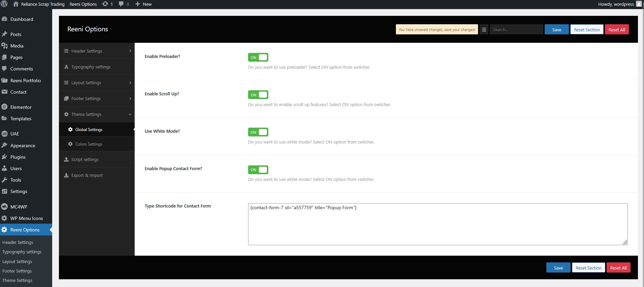The height and width of the screenshot is (287, 644).
Task: Click the contact form shortcode text area
Action: pyautogui.click(x=438, y=224)
